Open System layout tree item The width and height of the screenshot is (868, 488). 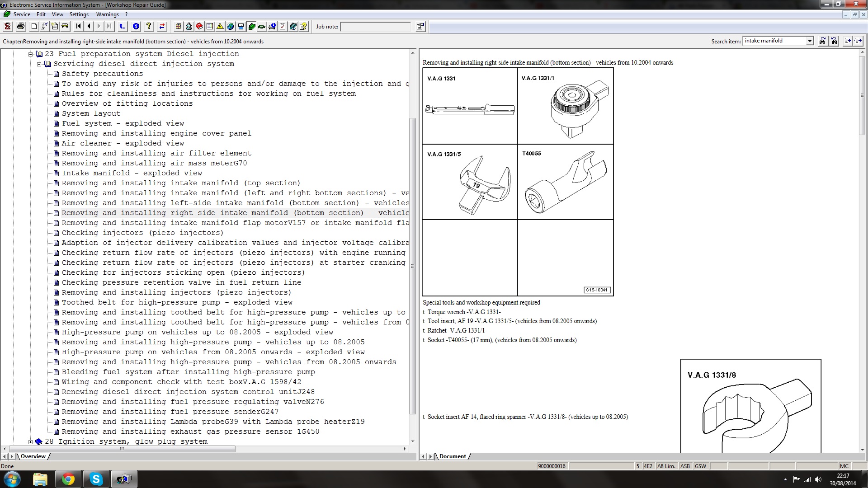coord(91,113)
